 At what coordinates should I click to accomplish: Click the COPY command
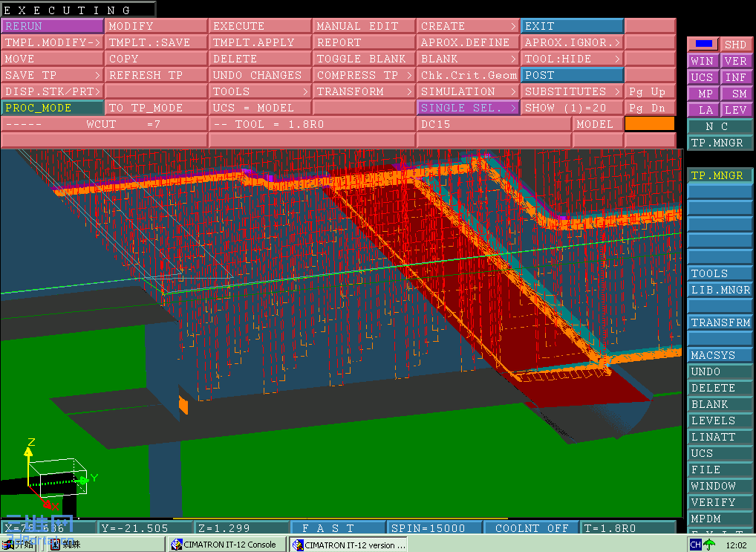156,59
